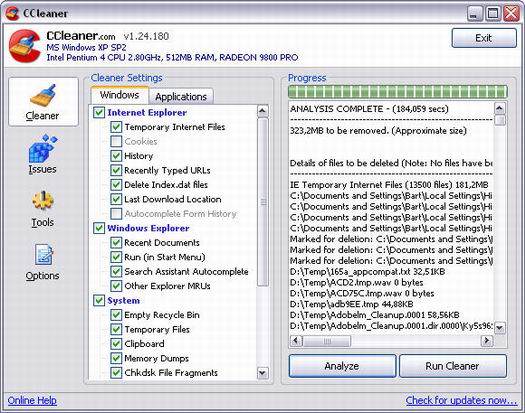Uncheck Search Assistant Autocomplete
The image size is (525, 413).
coord(116,271)
